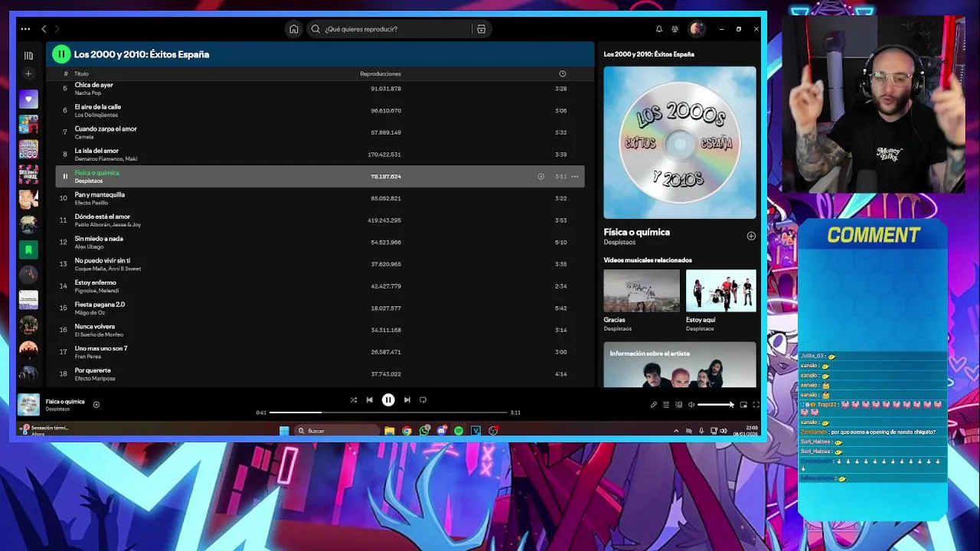The image size is (980, 551).
Task: Toggle shuffle playback
Action: [353, 400]
